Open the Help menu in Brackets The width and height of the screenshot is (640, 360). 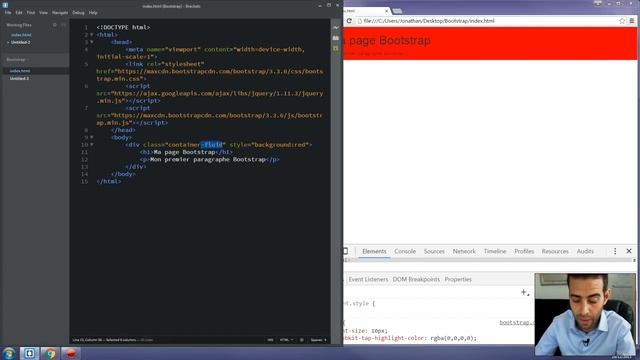[93, 13]
